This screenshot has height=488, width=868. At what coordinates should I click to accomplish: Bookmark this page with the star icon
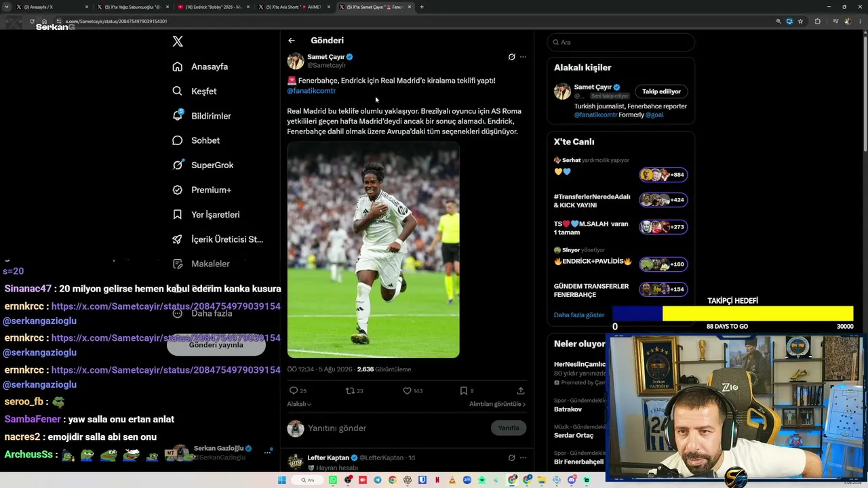tap(800, 21)
